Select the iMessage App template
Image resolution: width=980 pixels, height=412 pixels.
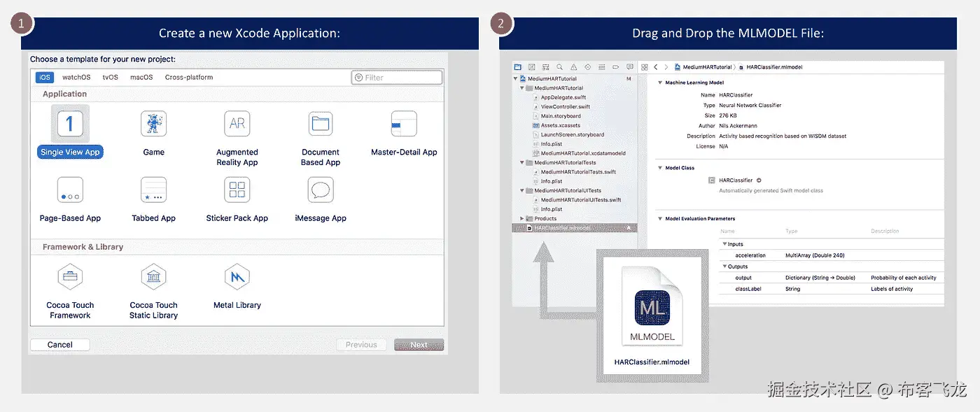tap(320, 199)
